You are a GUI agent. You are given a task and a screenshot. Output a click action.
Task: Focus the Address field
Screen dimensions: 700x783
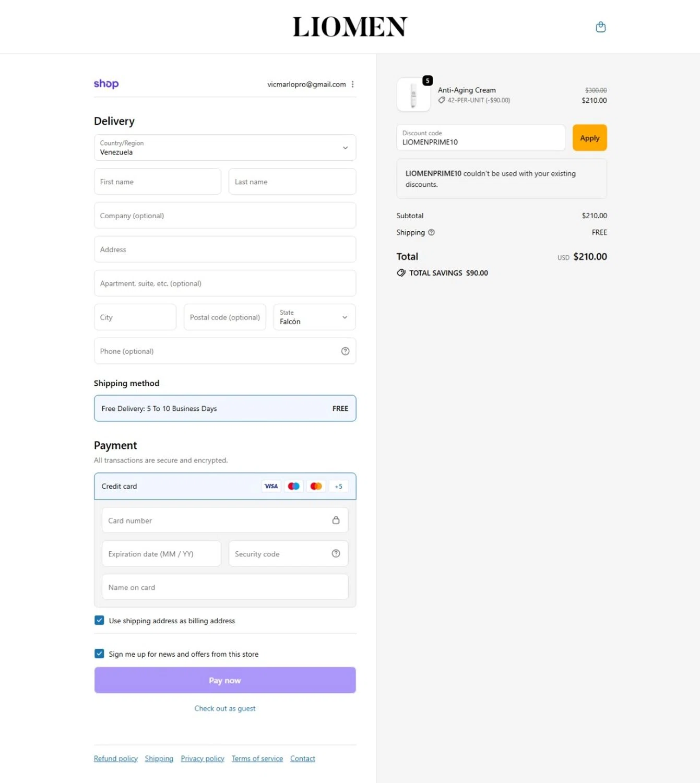pyautogui.click(x=225, y=250)
